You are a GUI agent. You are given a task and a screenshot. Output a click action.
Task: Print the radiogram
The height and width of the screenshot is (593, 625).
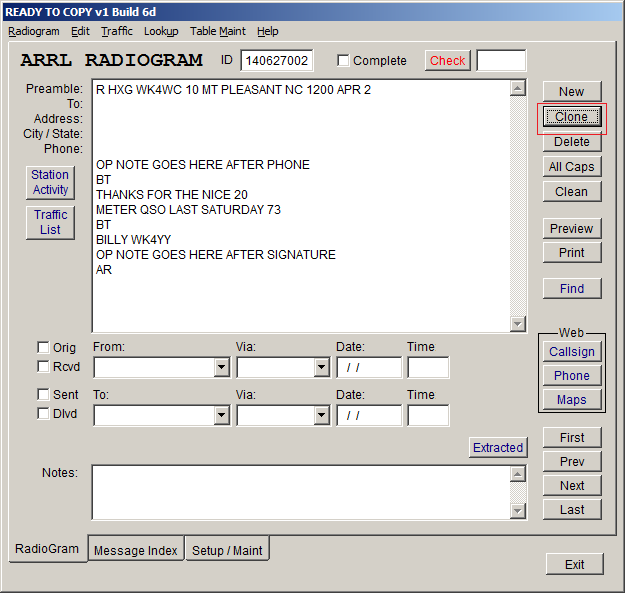coord(572,253)
